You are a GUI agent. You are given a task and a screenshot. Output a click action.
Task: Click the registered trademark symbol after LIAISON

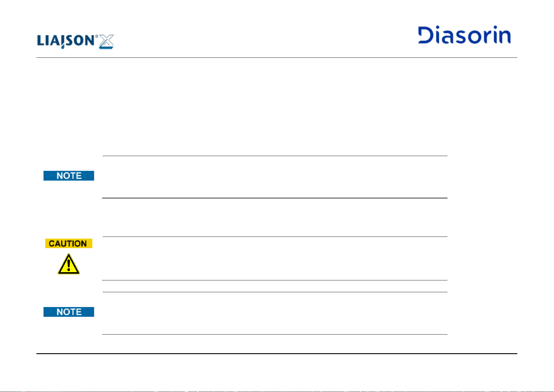[x=96, y=36]
